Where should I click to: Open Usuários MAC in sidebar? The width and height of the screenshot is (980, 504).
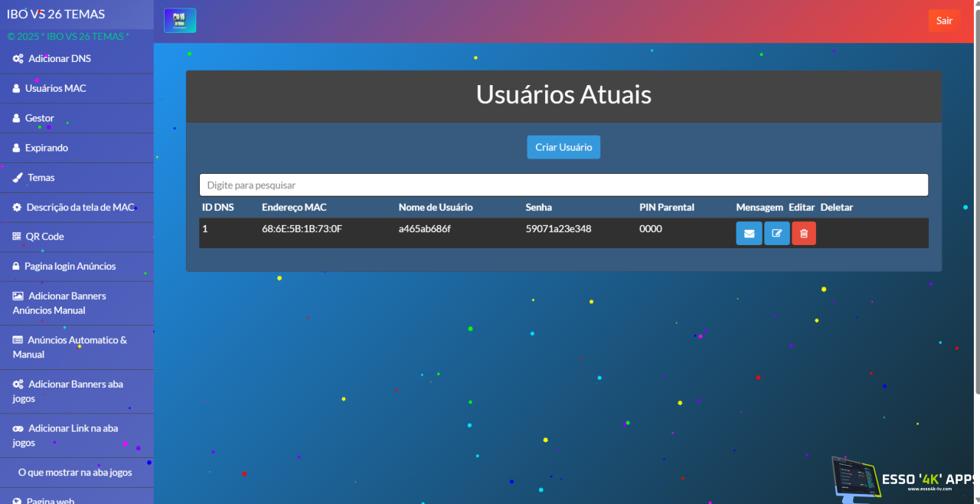(55, 89)
